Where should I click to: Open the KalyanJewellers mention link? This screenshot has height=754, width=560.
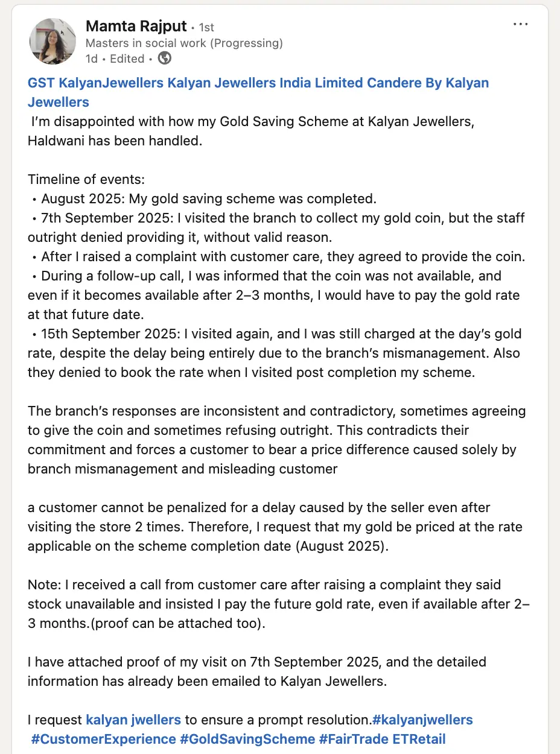click(112, 83)
